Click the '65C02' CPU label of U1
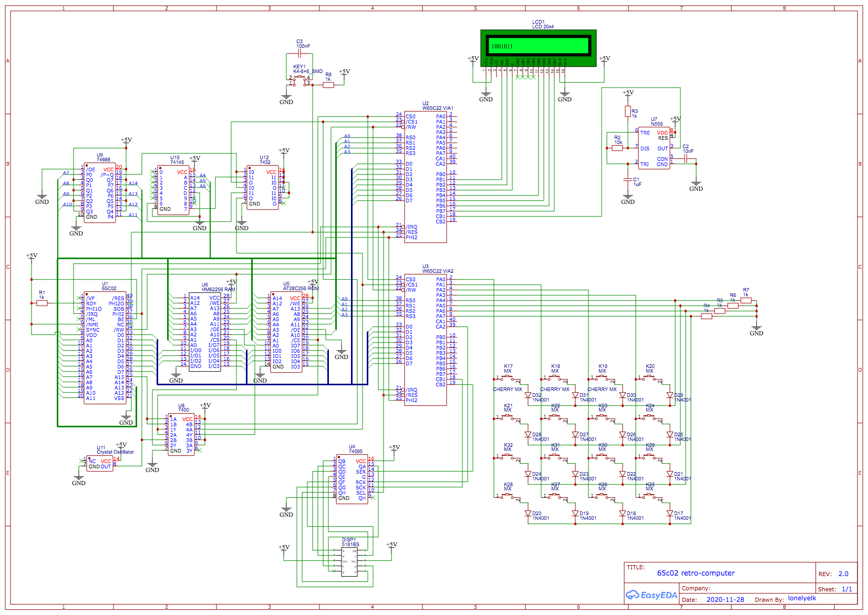 click(x=109, y=289)
